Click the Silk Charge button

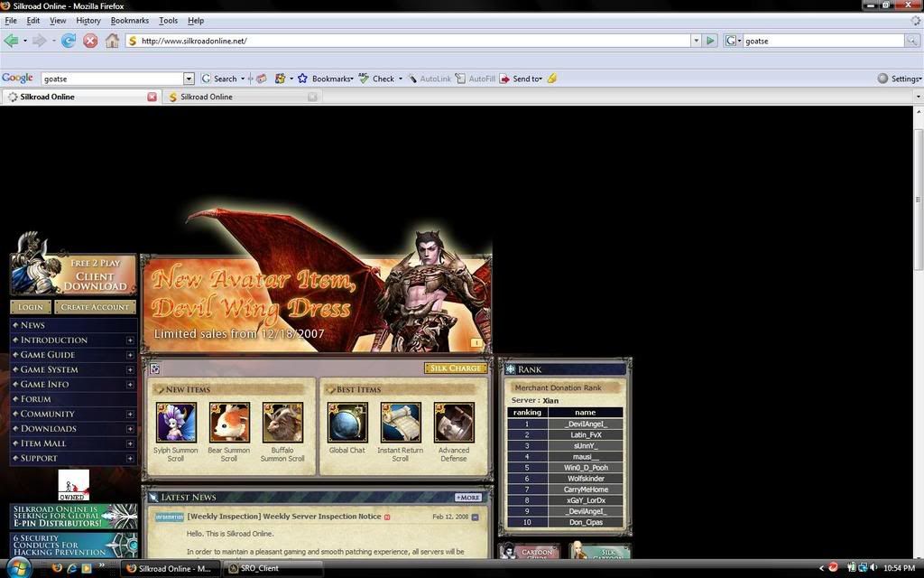[456, 368]
